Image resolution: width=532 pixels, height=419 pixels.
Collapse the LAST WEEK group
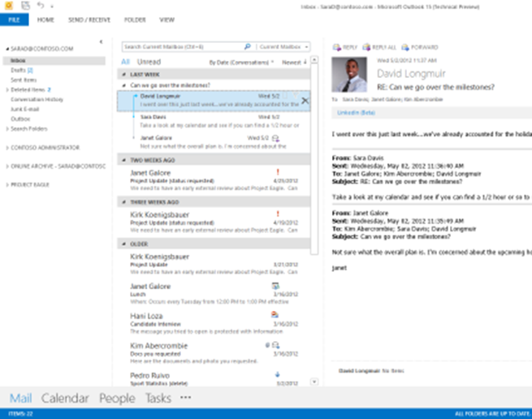tap(123, 75)
